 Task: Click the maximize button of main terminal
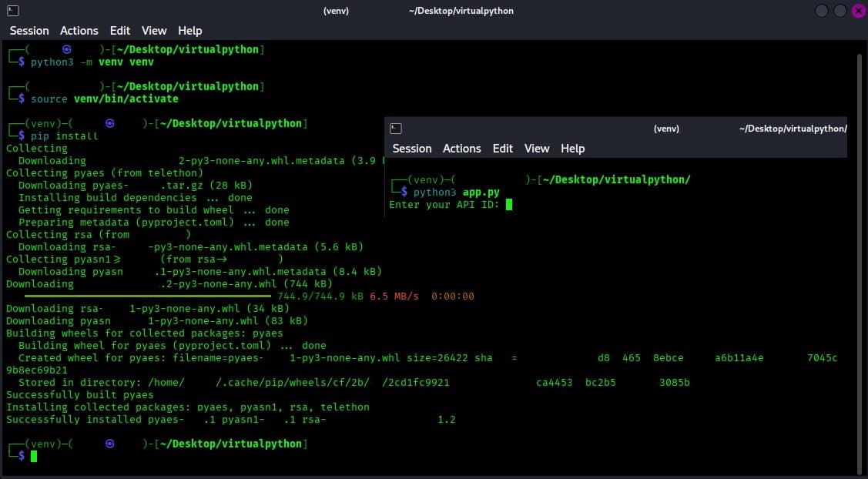[x=840, y=11]
